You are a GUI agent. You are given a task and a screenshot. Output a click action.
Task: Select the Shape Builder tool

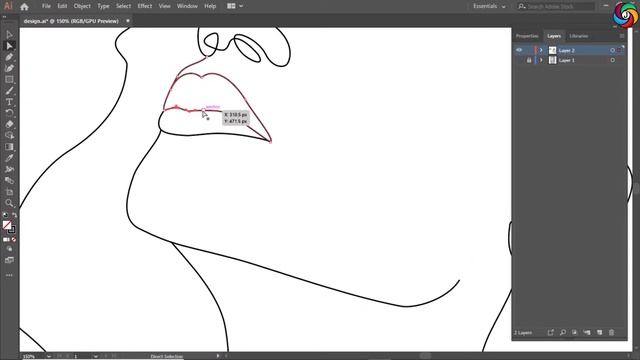pos(9,136)
